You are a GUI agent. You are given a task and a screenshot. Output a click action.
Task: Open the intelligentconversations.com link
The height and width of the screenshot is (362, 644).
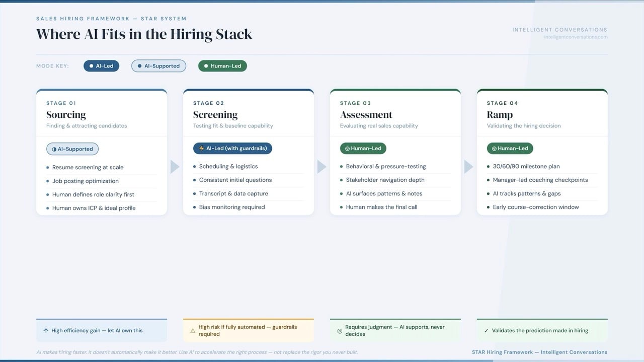tap(576, 36)
